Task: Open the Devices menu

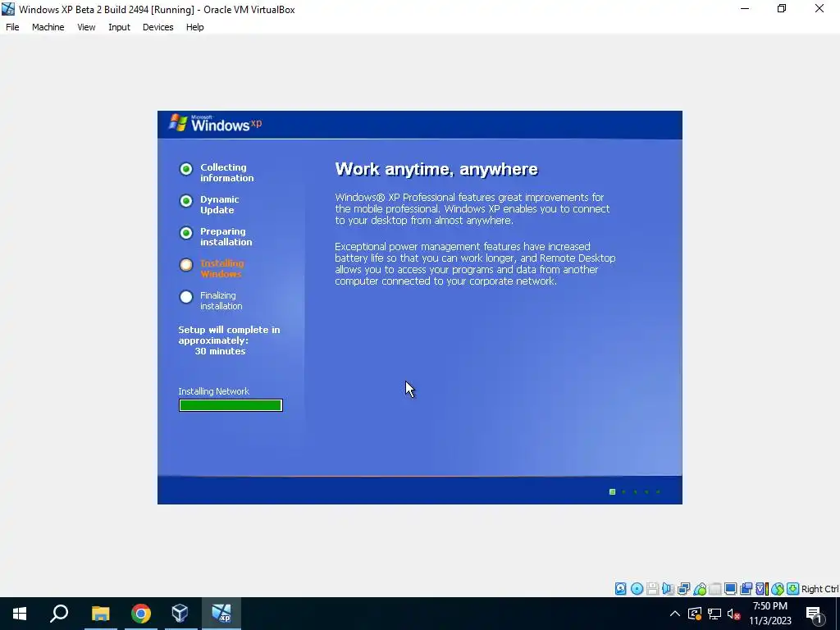Action: tap(157, 27)
